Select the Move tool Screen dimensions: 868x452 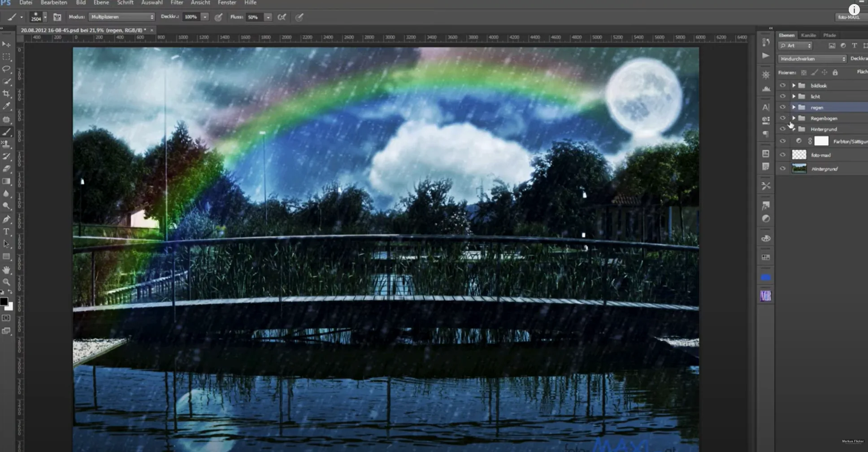tap(6, 44)
